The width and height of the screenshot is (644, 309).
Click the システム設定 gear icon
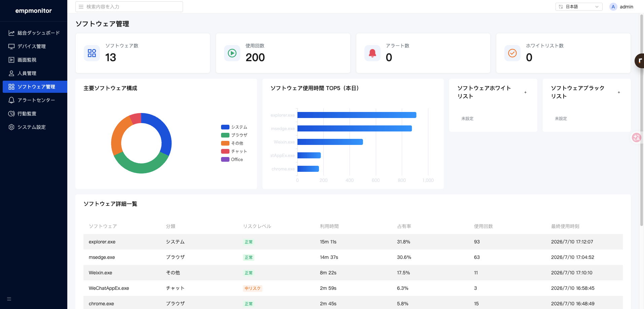(x=11, y=127)
